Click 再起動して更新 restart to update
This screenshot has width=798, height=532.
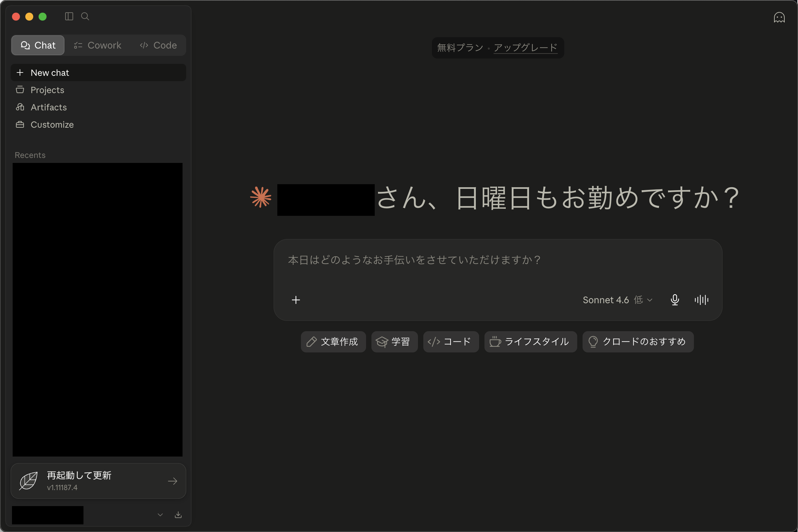tap(79, 475)
